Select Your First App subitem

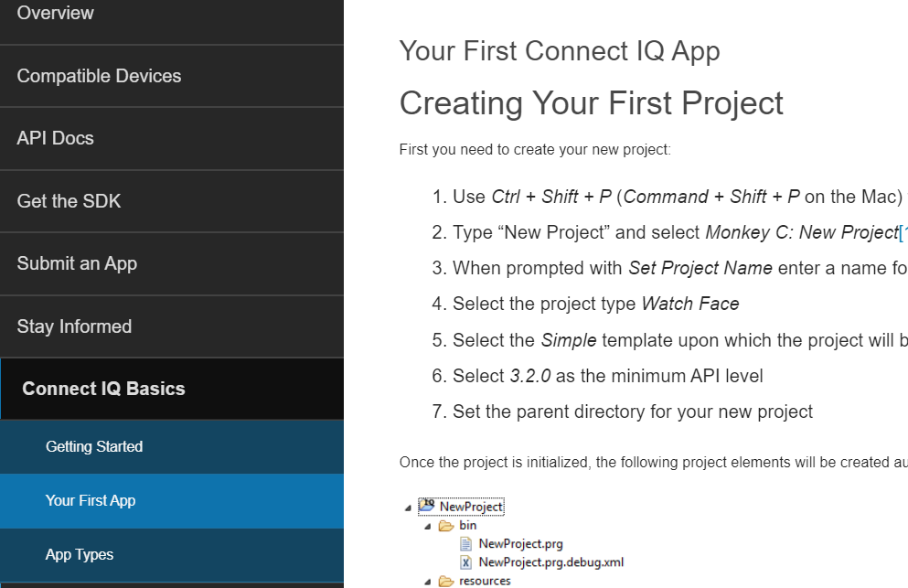click(x=91, y=500)
